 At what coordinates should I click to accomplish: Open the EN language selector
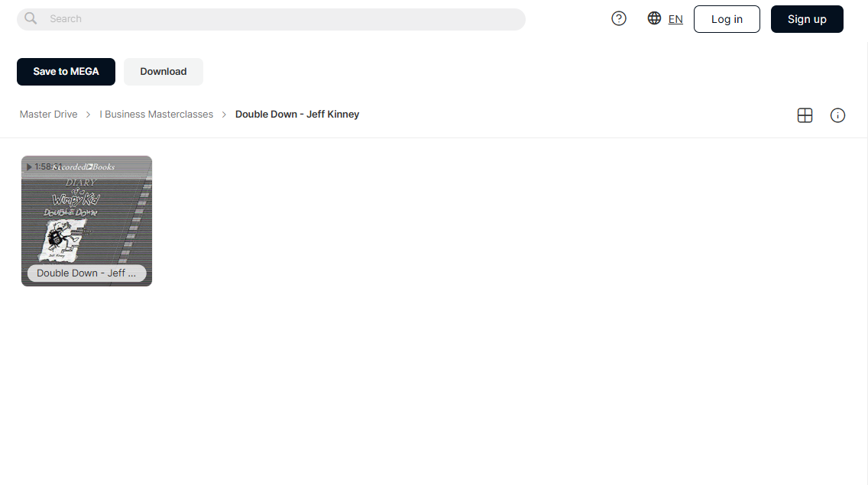[675, 19]
